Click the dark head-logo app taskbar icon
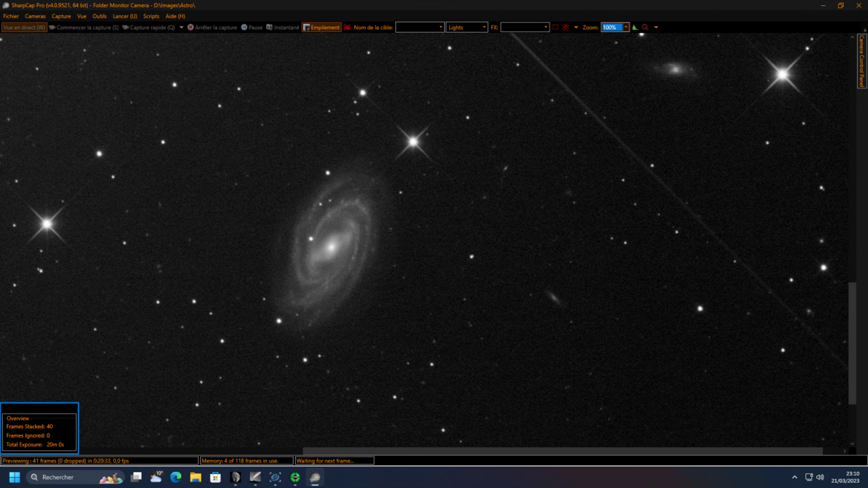The height and width of the screenshot is (488, 868). (236, 477)
